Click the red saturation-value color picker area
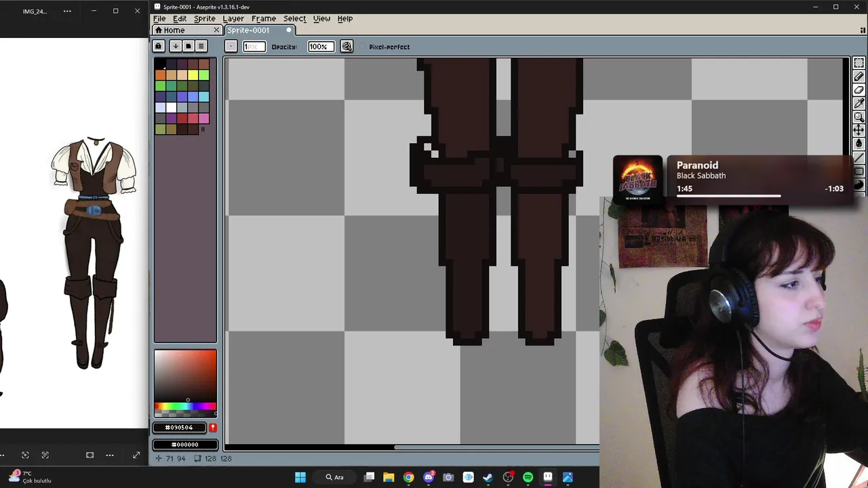The image size is (868, 488). pos(185,376)
